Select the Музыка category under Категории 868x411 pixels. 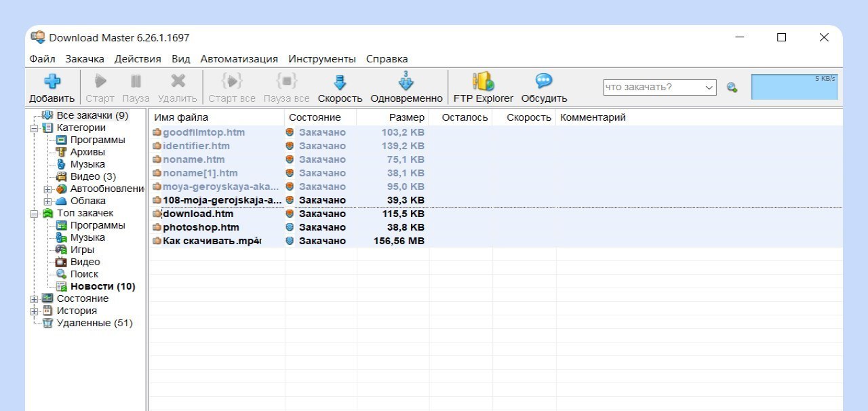point(87,164)
